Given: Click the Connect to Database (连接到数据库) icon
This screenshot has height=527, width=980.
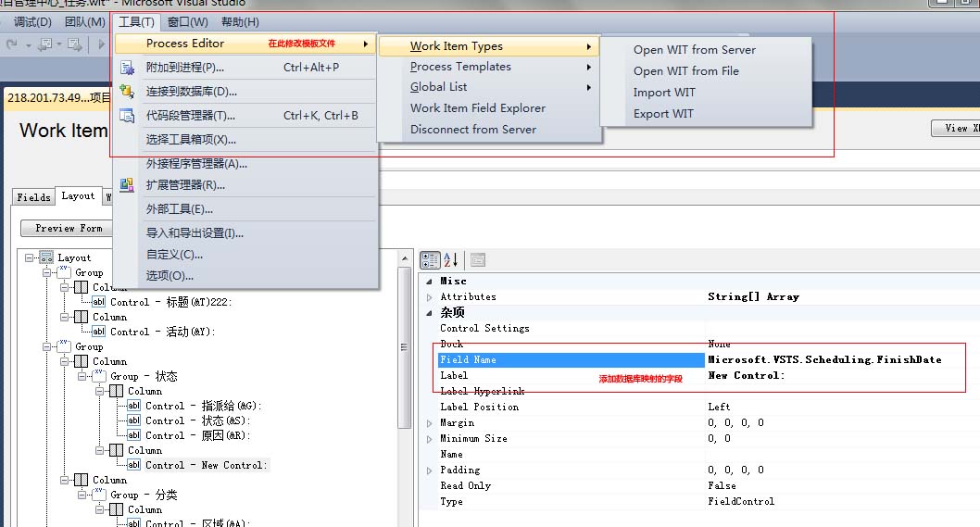Looking at the screenshot, I should point(128,91).
